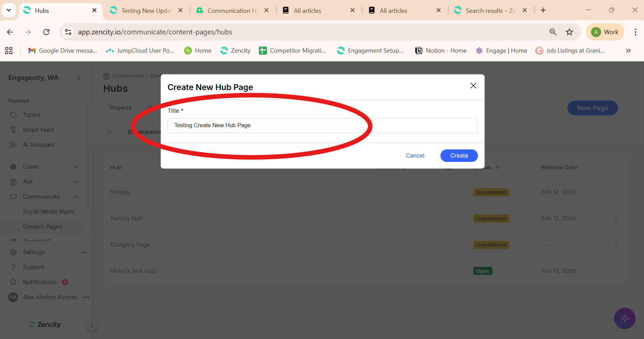Image resolution: width=644 pixels, height=339 pixels.
Task: Open the AI Assistant sidebar item
Action: coord(38,145)
